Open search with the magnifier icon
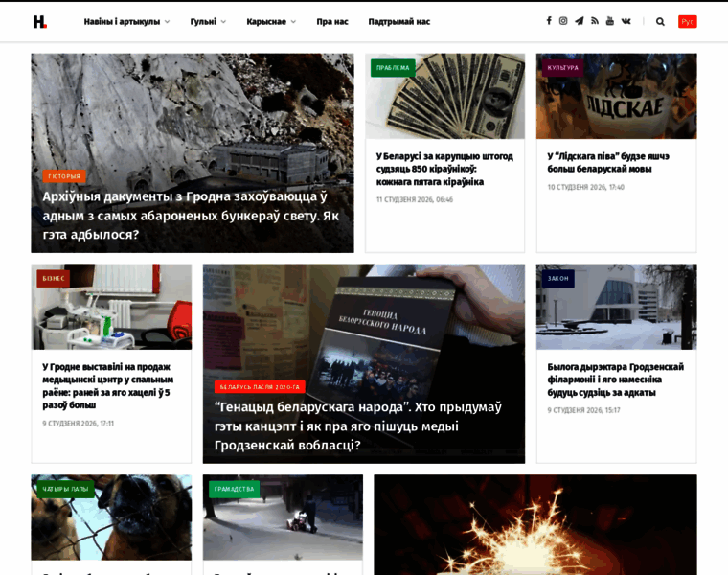The image size is (728, 575). [x=660, y=21]
